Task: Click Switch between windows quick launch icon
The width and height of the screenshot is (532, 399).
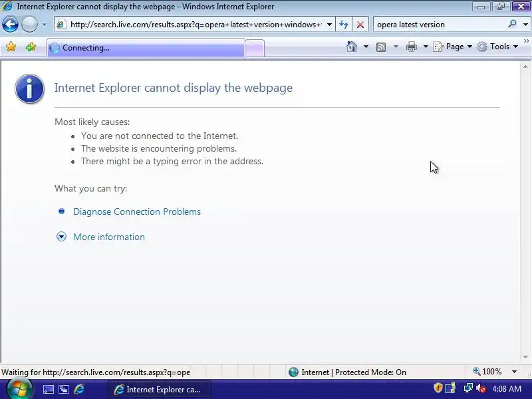Action: coord(64,390)
